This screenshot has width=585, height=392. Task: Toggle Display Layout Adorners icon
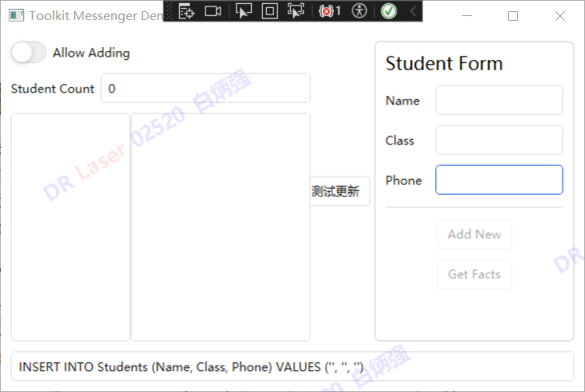270,11
